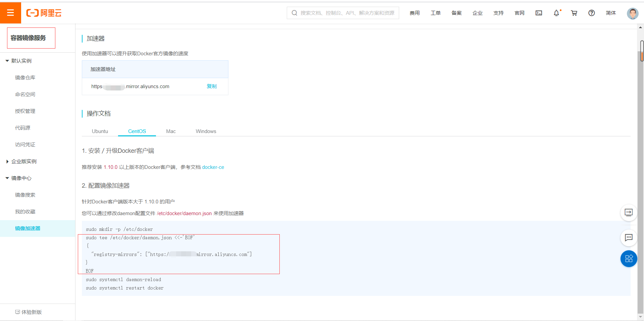
Task: Go to 我的收藏
Action: [25, 212]
